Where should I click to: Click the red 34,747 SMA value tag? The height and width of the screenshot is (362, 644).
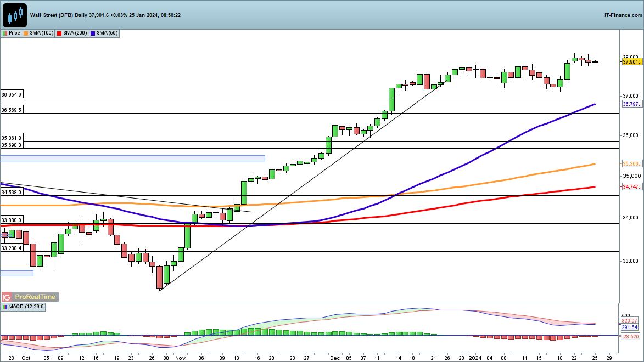pos(631,187)
